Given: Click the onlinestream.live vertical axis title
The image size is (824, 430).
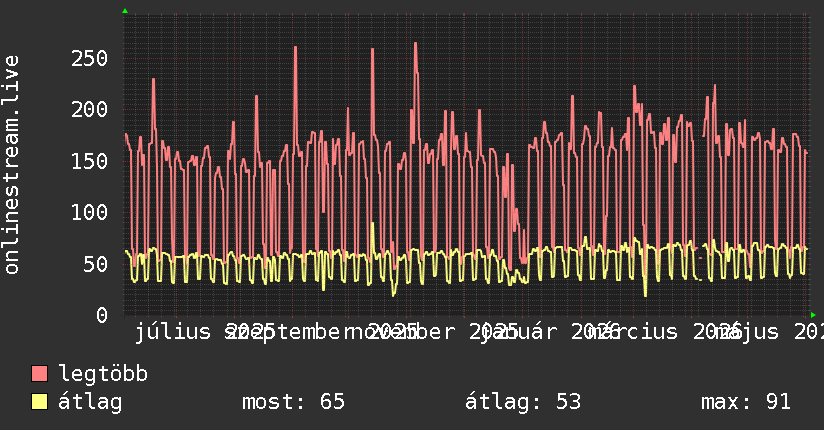Looking at the screenshot, I should pyautogui.click(x=11, y=165).
